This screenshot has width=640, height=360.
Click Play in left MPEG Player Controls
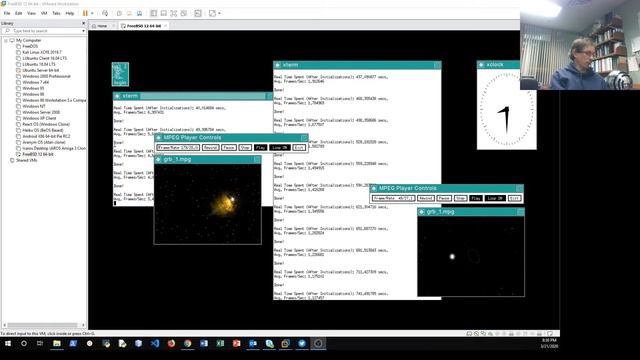click(x=260, y=147)
